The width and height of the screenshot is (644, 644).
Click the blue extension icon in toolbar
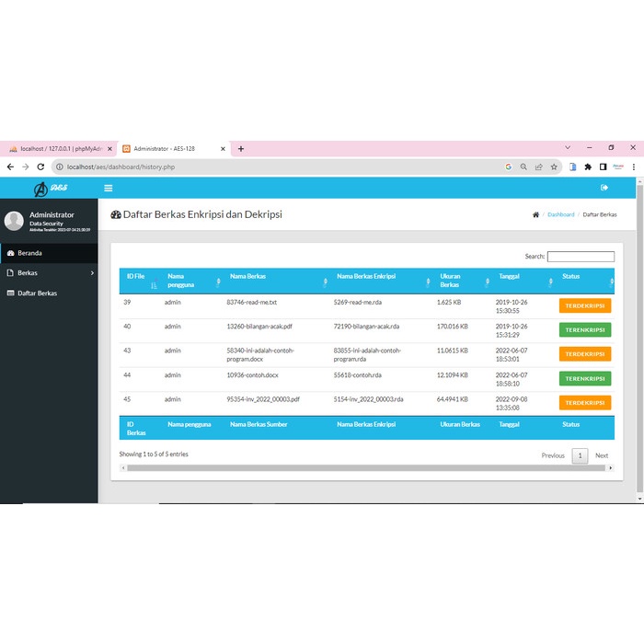(x=573, y=167)
